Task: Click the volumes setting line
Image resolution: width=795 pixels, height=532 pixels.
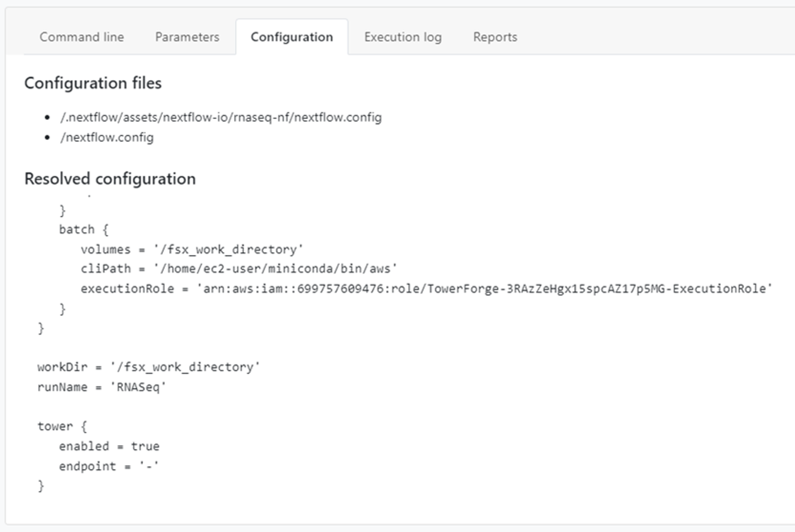Action: click(x=191, y=250)
